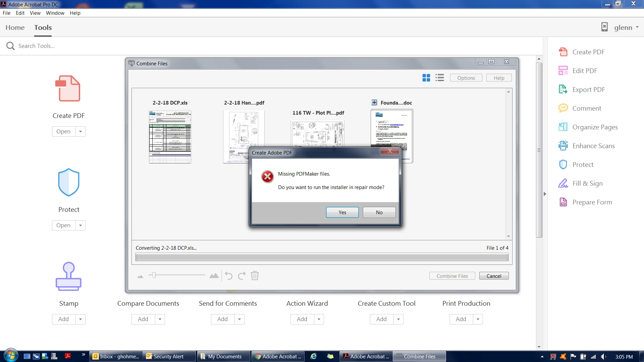Switch to list view in Combine Files
This screenshot has width=644, height=362.
(x=439, y=78)
